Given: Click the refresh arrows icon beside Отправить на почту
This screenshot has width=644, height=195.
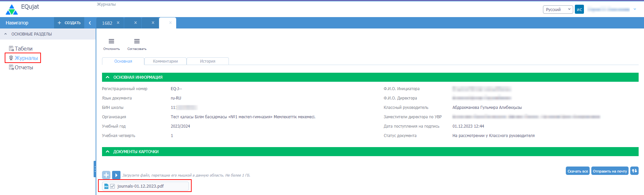Looking at the screenshot, I should (634, 171).
